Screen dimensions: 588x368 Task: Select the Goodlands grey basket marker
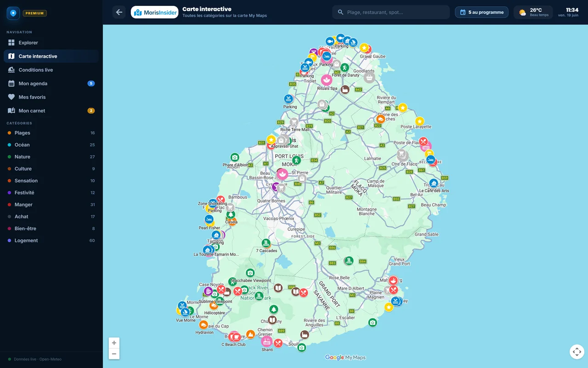369,77
